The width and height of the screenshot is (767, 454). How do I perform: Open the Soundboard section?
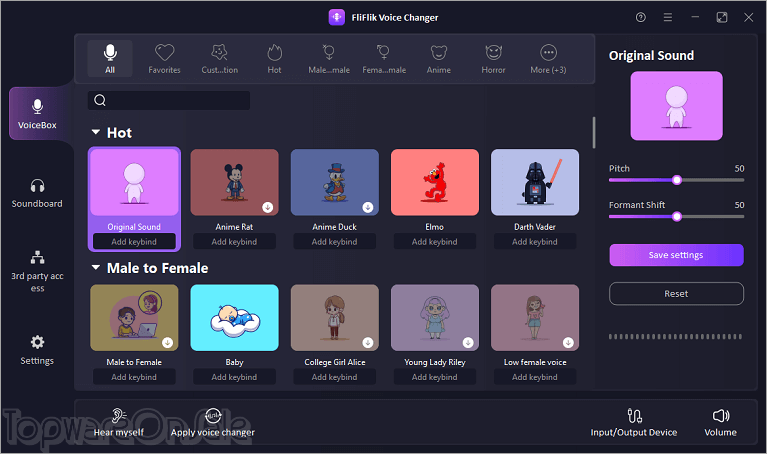[x=37, y=193]
